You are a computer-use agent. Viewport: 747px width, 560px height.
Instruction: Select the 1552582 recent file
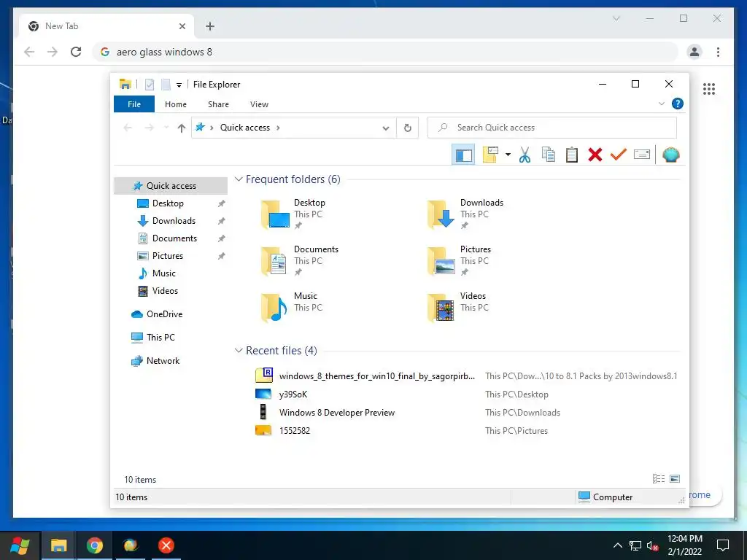coord(295,431)
